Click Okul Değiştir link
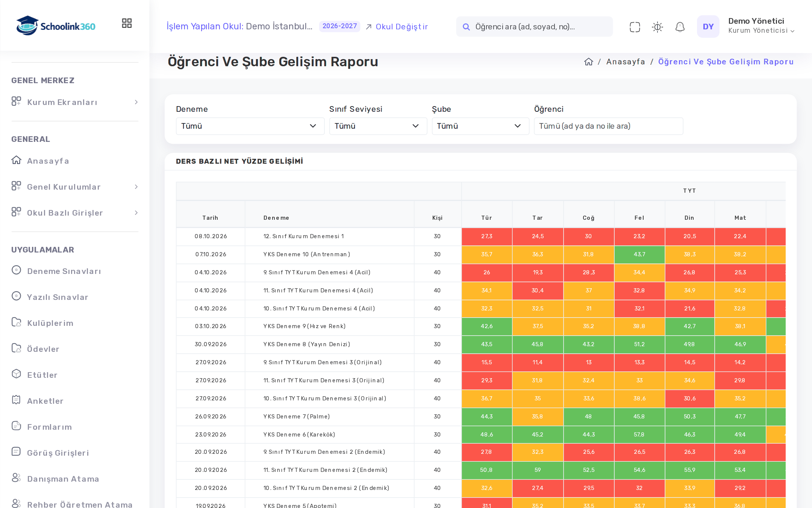The image size is (812, 508). click(397, 27)
